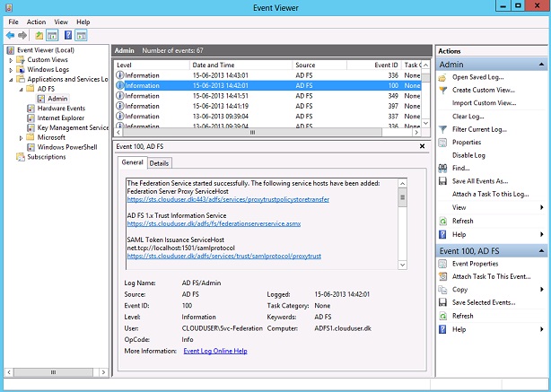Select the Hardware Events log icon
This screenshot has height=392, width=551.
(x=31, y=109)
